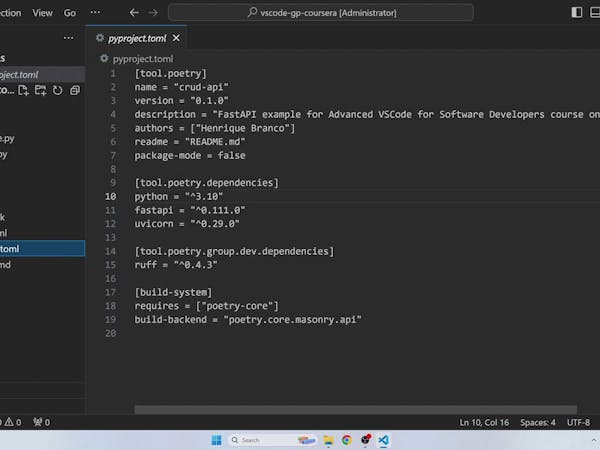
Task: Click the vscode-gp-coursera command center search box
Action: click(x=321, y=13)
